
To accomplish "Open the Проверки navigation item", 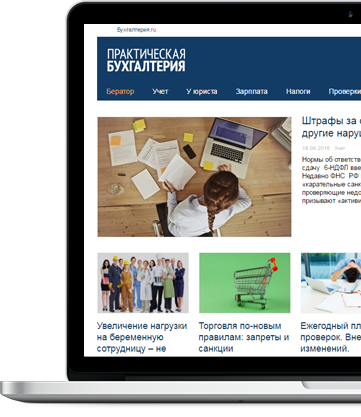I will [344, 91].
